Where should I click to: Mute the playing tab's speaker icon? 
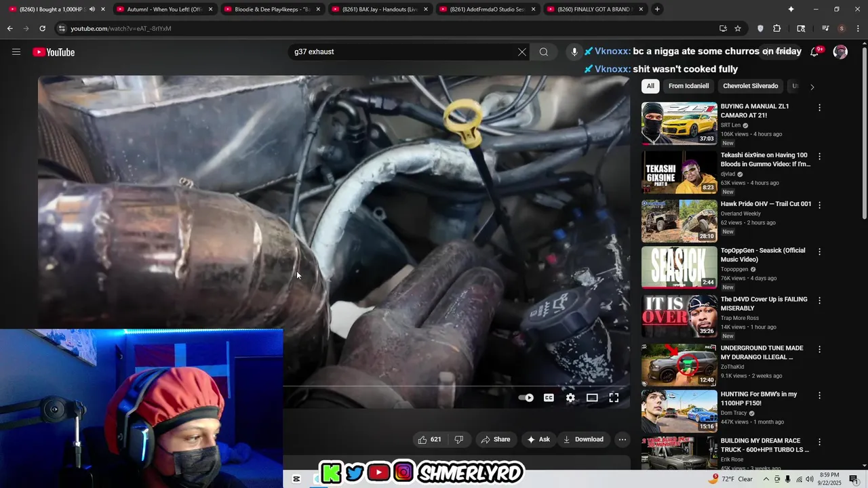92,9
